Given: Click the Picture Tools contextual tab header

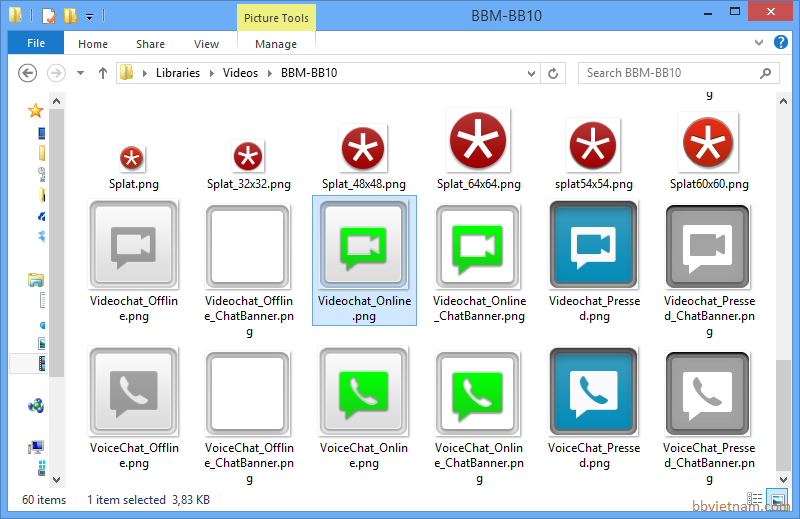Looking at the screenshot, I should coord(276,18).
